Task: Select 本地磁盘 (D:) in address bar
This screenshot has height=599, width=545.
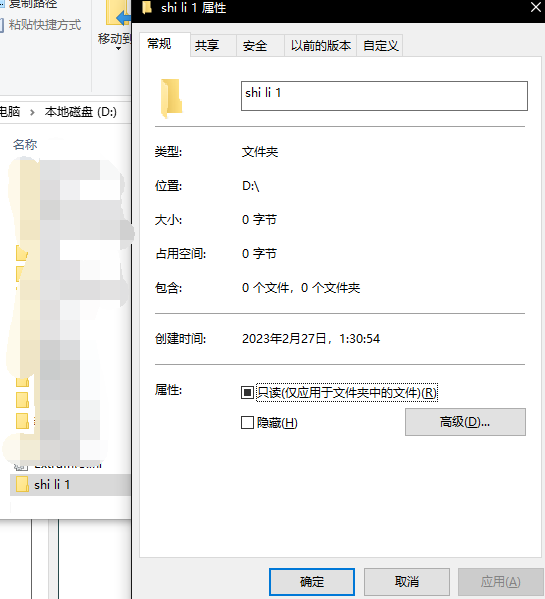Action: coord(81,112)
